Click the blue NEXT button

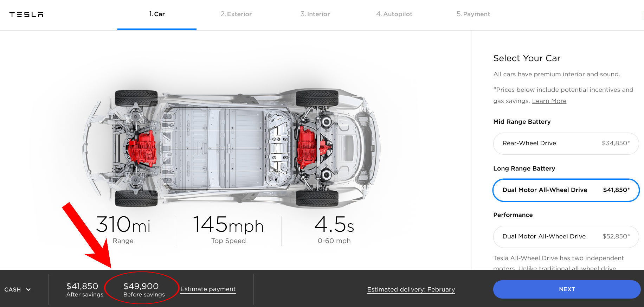(567, 289)
